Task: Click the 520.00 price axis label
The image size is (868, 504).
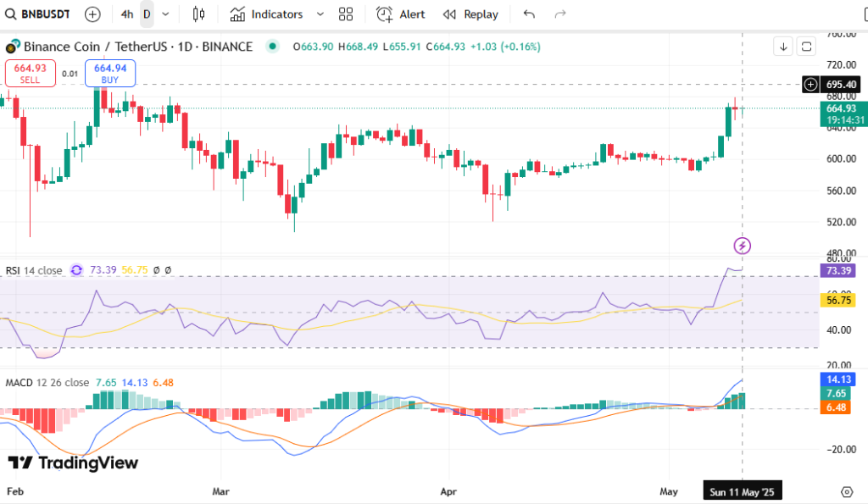Action: [x=841, y=222]
